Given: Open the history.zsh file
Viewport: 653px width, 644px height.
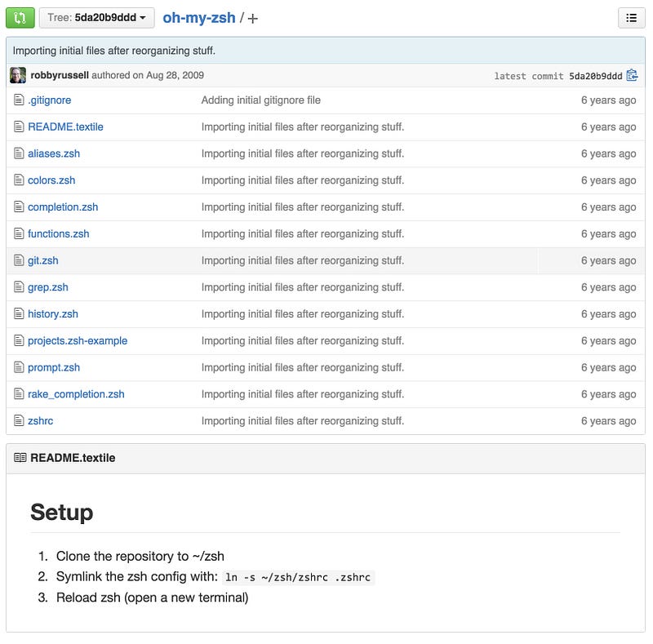Looking at the screenshot, I should tap(53, 314).
